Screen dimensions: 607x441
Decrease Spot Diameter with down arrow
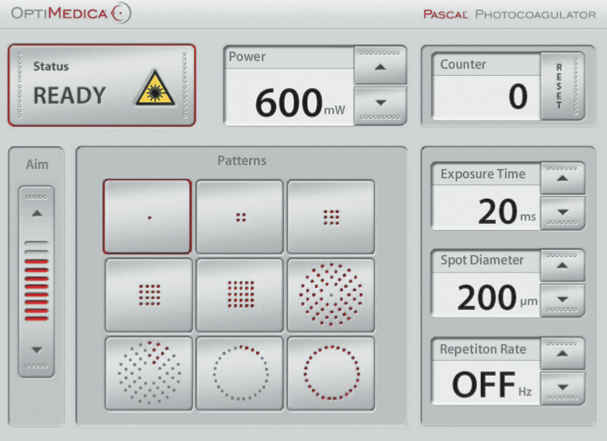pos(562,300)
